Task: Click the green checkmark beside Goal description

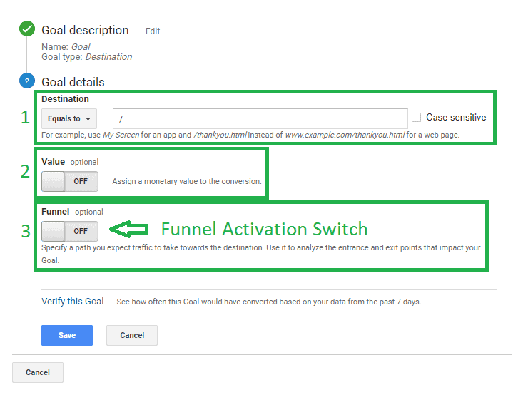Action: pos(27,29)
